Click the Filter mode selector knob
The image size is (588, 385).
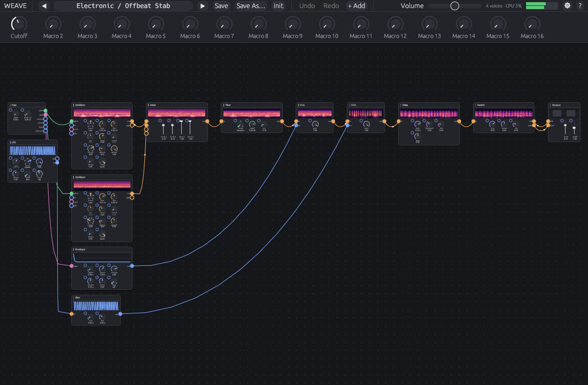[241, 124]
